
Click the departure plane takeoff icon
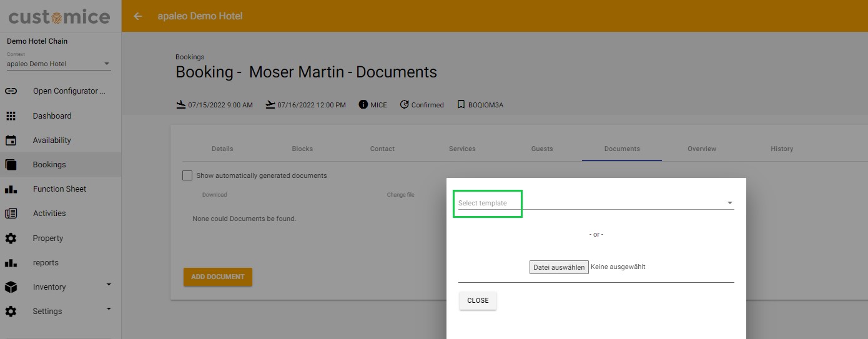pos(270,104)
